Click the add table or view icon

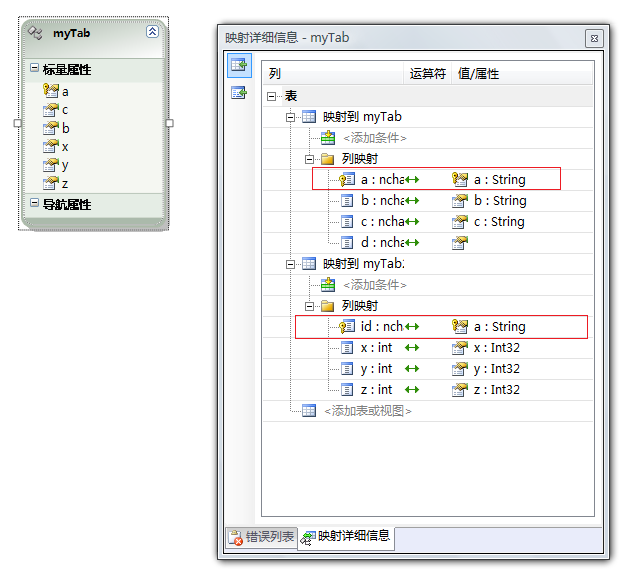pos(309,411)
